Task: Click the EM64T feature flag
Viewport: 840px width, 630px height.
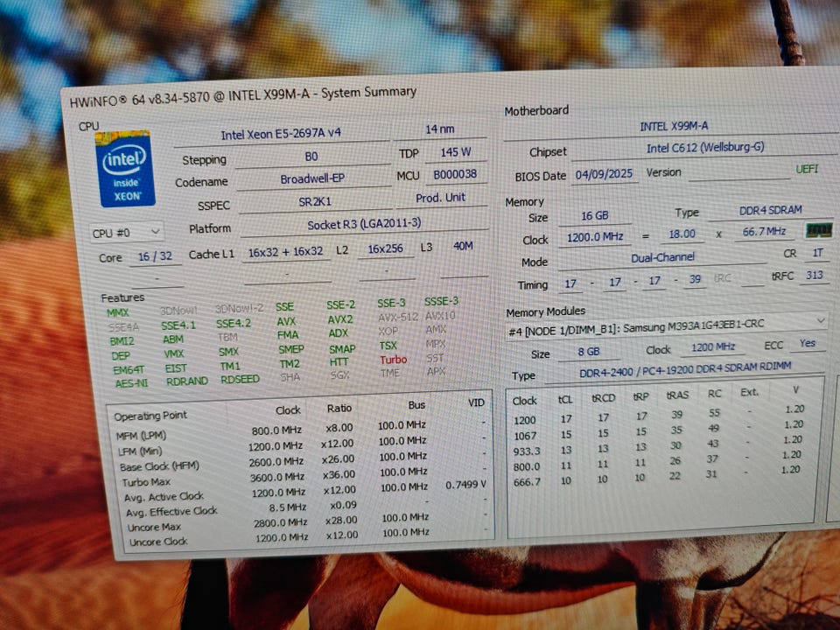Action: [129, 369]
